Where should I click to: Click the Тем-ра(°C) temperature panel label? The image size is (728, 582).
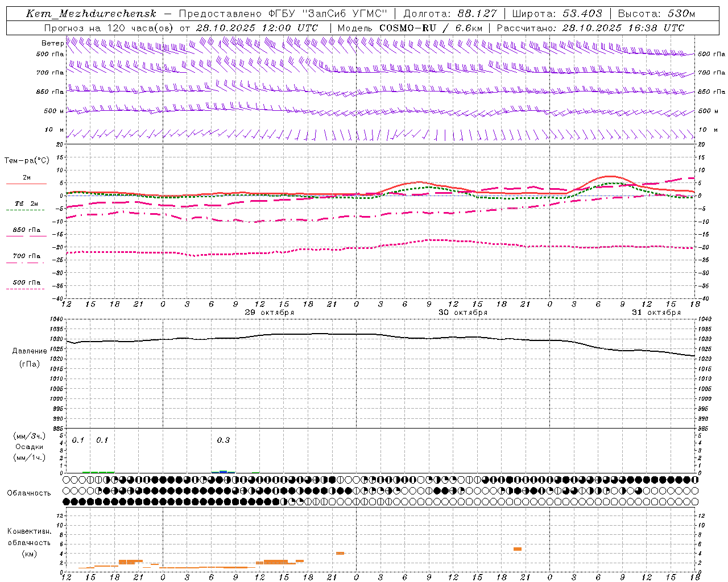[x=27, y=161]
